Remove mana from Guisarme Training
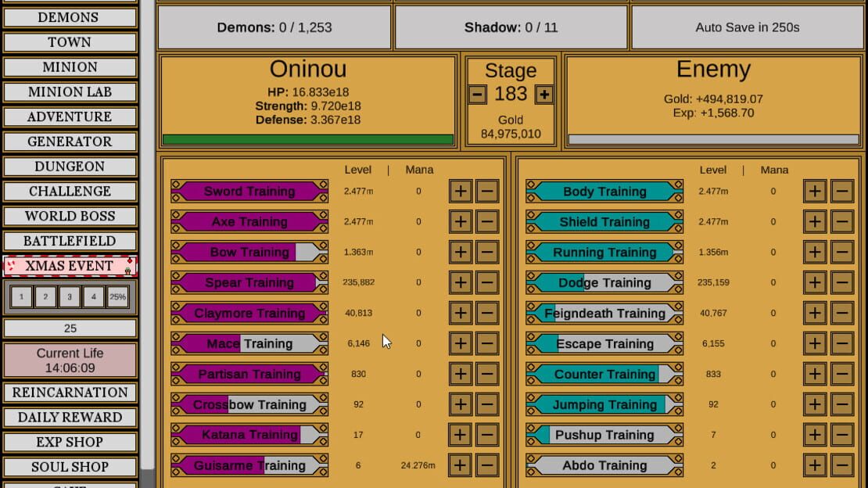The width and height of the screenshot is (868, 488). (487, 465)
